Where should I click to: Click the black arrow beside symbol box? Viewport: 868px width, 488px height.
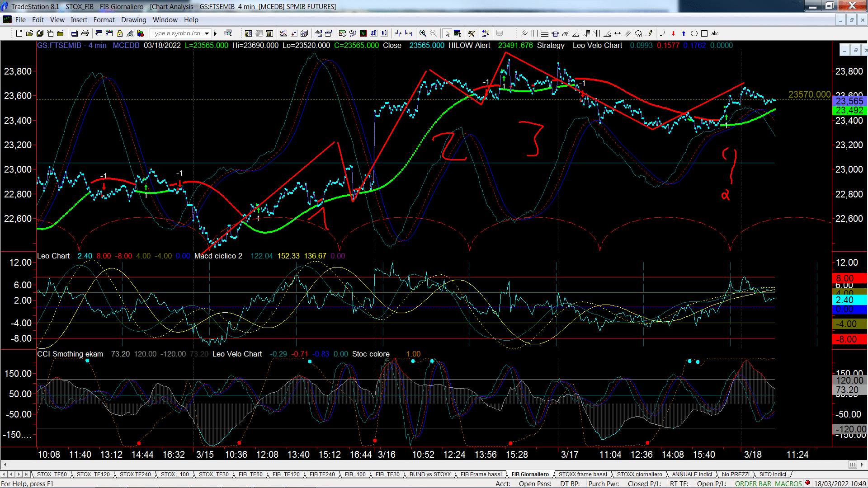coord(216,33)
